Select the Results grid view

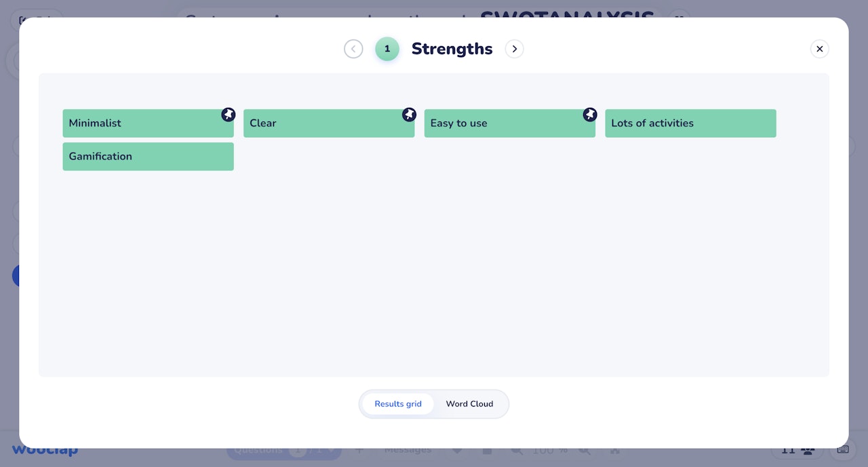[398, 404]
